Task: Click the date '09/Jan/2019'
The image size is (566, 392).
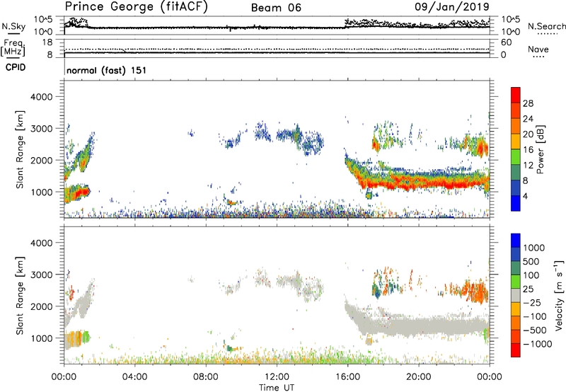Action: [x=452, y=7]
